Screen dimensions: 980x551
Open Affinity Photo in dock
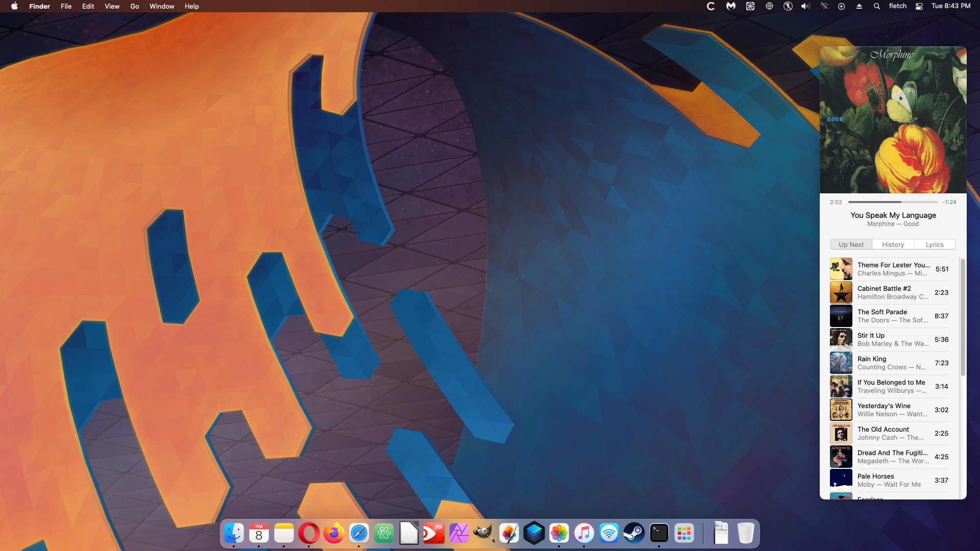coord(459,534)
